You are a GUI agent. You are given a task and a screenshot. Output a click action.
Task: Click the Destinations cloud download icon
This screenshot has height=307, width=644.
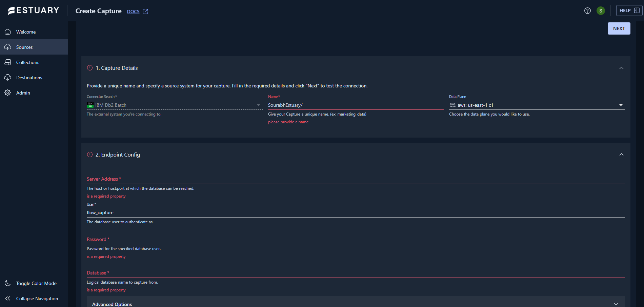coord(8,78)
